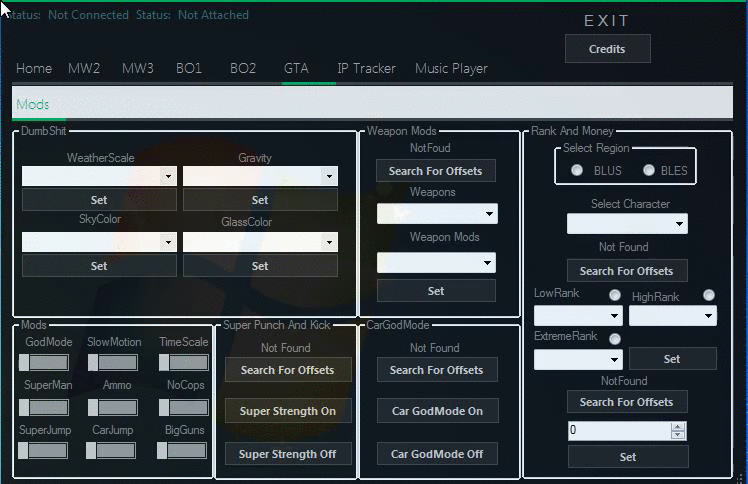Click the Credits button
Viewport: 748px width, 484px height.
[607, 48]
